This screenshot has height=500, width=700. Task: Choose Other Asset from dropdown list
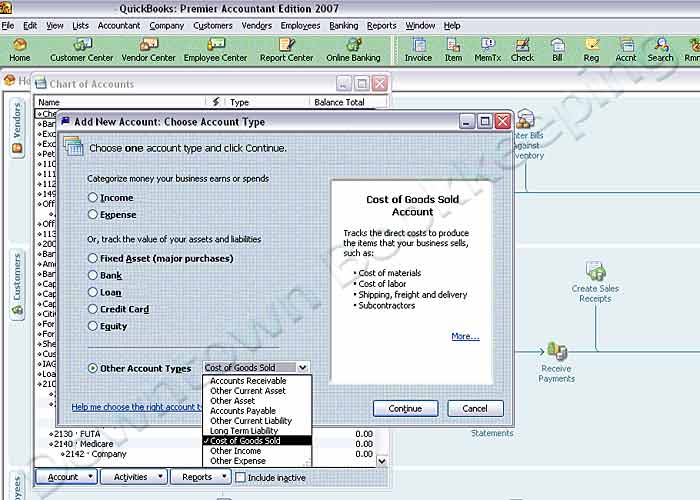(232, 401)
